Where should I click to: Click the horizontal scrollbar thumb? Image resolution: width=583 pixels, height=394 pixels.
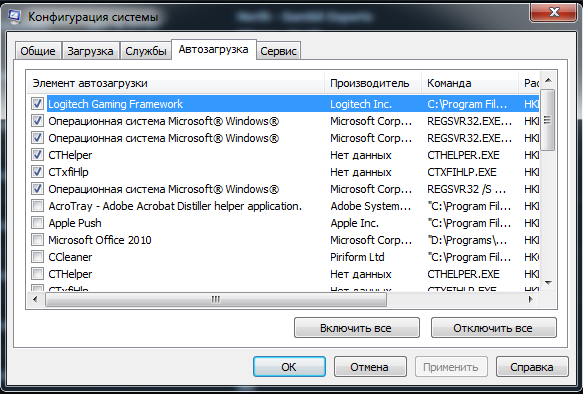216,299
